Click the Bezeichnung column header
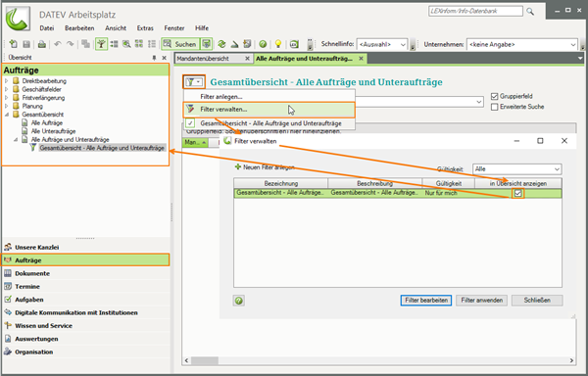The width and height of the screenshot is (588, 376). point(281,183)
